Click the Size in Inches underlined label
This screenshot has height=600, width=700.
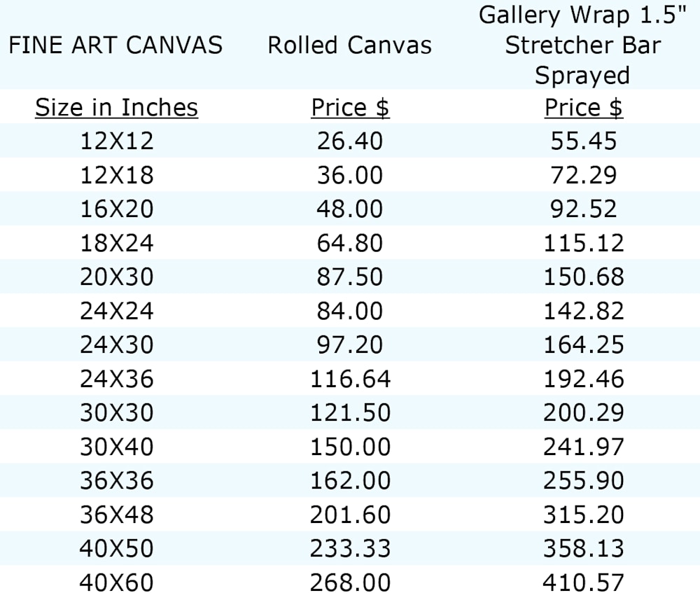116,108
